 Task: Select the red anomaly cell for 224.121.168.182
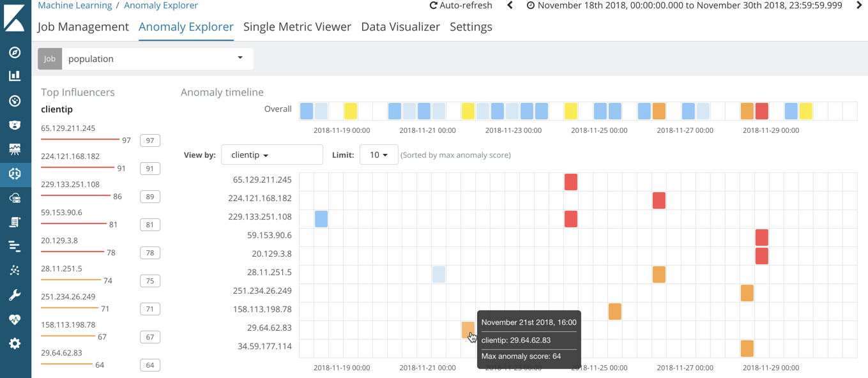coord(659,200)
